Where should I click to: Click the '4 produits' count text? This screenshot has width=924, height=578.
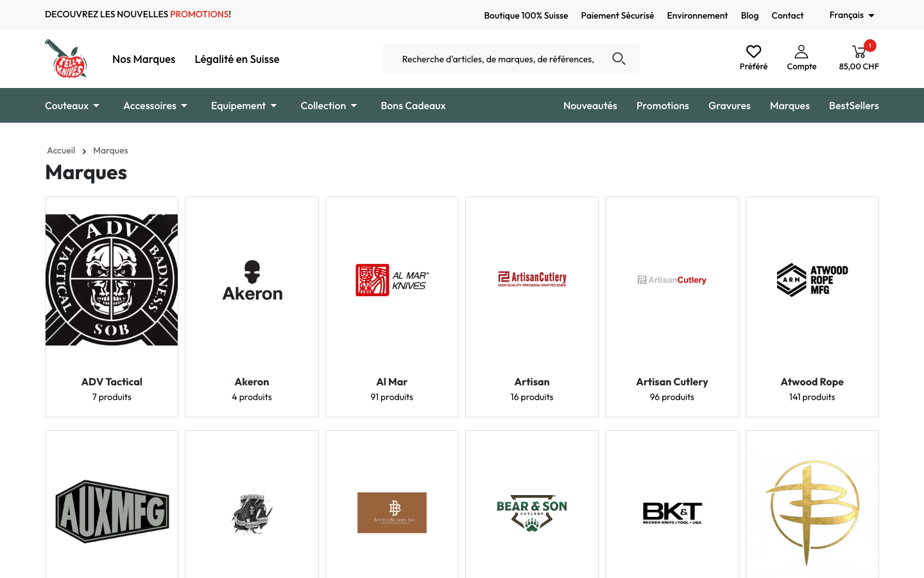pos(252,397)
